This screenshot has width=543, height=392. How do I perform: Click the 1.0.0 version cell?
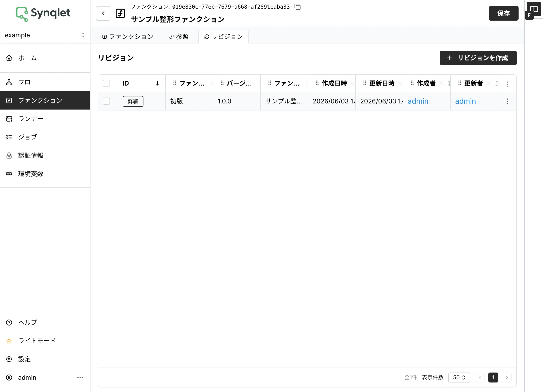pyautogui.click(x=236, y=101)
